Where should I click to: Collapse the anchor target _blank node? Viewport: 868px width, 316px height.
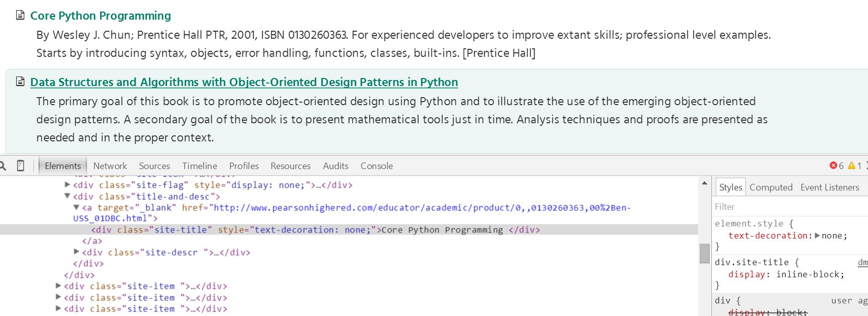coord(77,207)
